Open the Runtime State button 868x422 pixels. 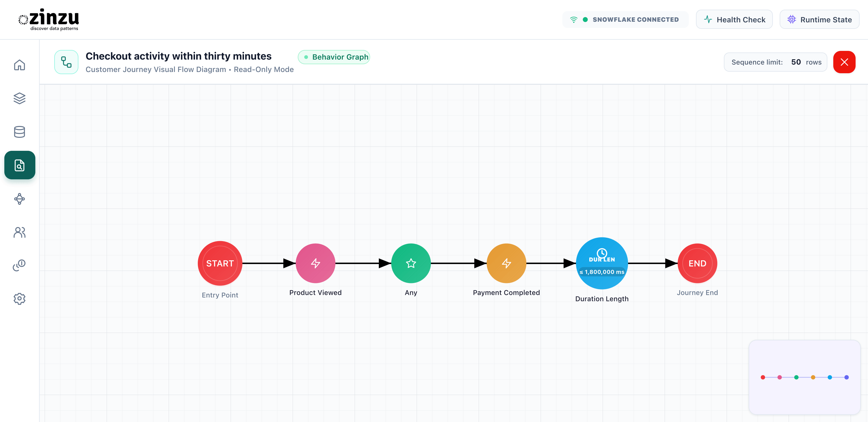point(819,20)
